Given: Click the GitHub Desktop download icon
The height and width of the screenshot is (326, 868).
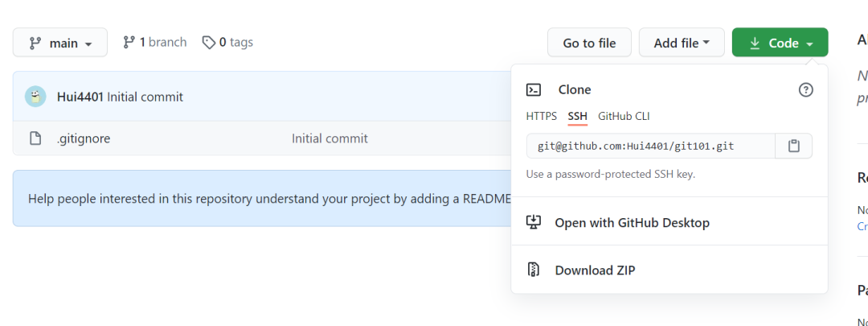Looking at the screenshot, I should pos(533,223).
